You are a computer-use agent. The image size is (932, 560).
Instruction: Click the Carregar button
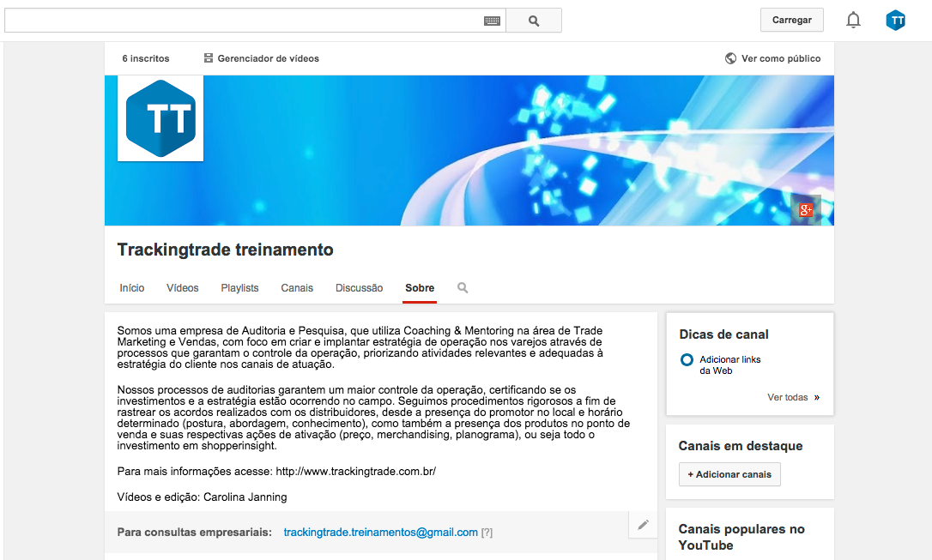tap(792, 21)
